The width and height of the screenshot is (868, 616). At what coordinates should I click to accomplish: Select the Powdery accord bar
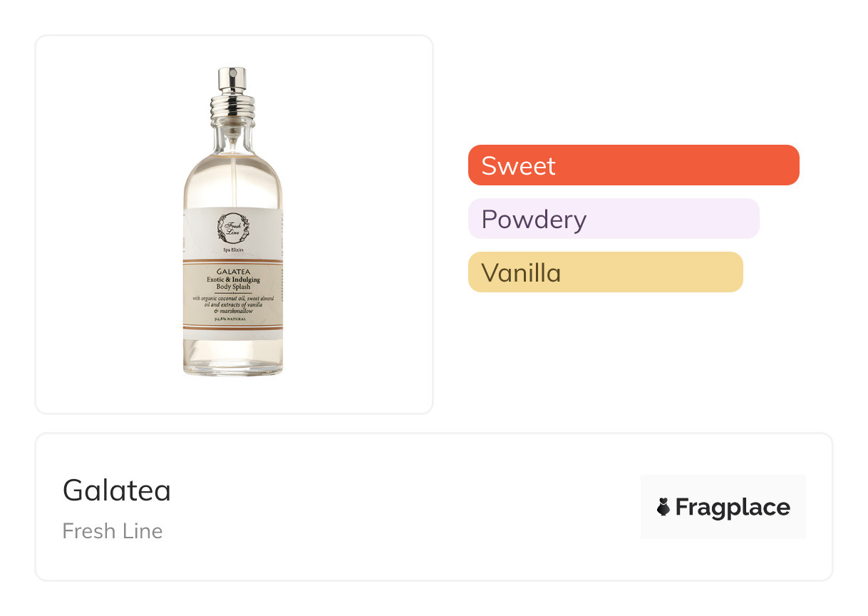point(614,219)
